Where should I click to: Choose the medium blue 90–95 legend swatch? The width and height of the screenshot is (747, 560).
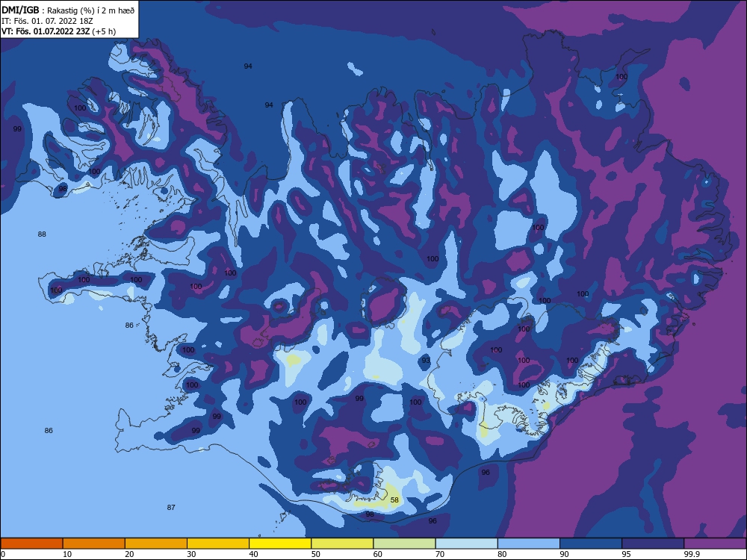point(591,544)
